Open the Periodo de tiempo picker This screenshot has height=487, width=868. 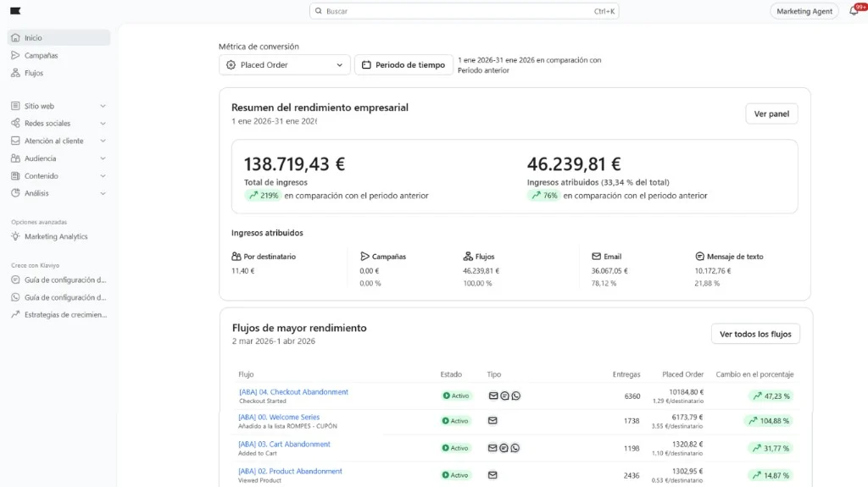(403, 65)
